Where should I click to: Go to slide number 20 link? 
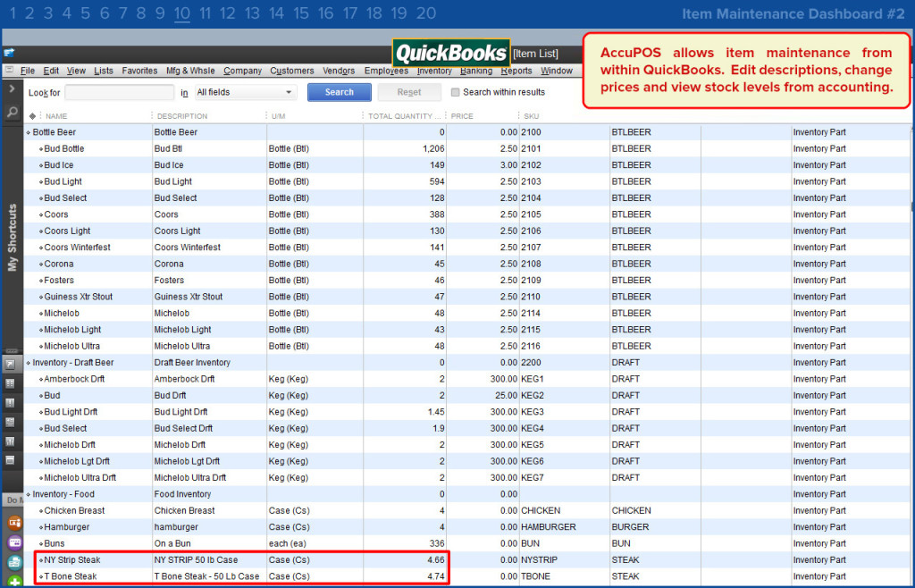point(426,13)
